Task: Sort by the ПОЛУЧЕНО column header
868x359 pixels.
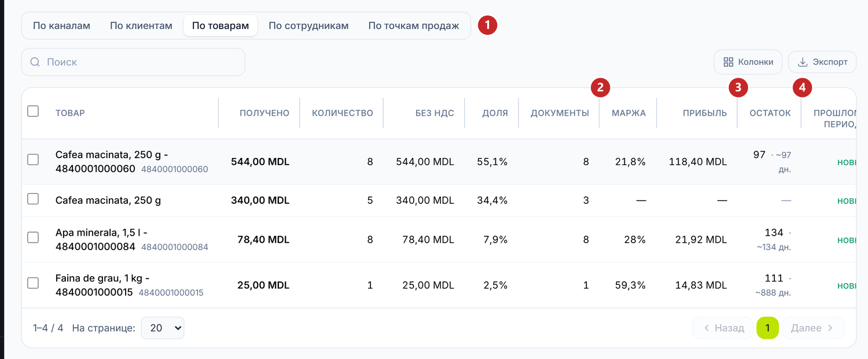Action: tap(264, 113)
